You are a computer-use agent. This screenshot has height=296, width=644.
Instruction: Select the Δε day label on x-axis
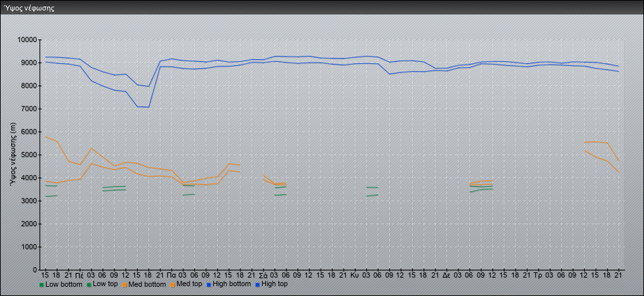click(447, 276)
